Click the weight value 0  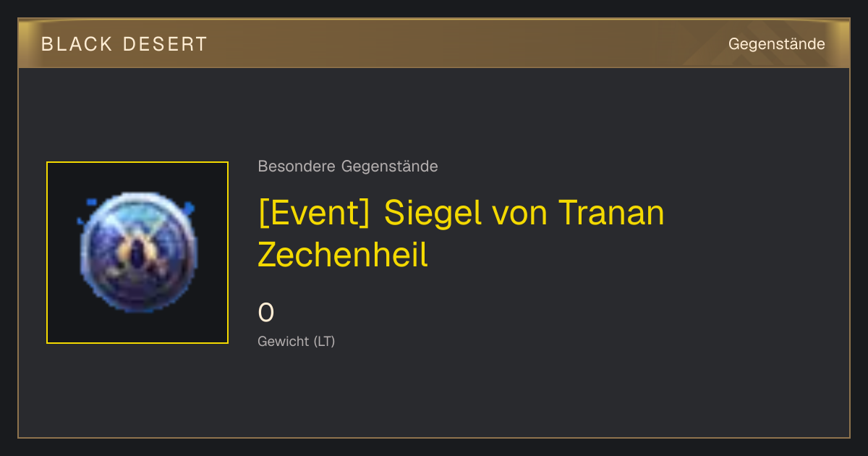266,313
